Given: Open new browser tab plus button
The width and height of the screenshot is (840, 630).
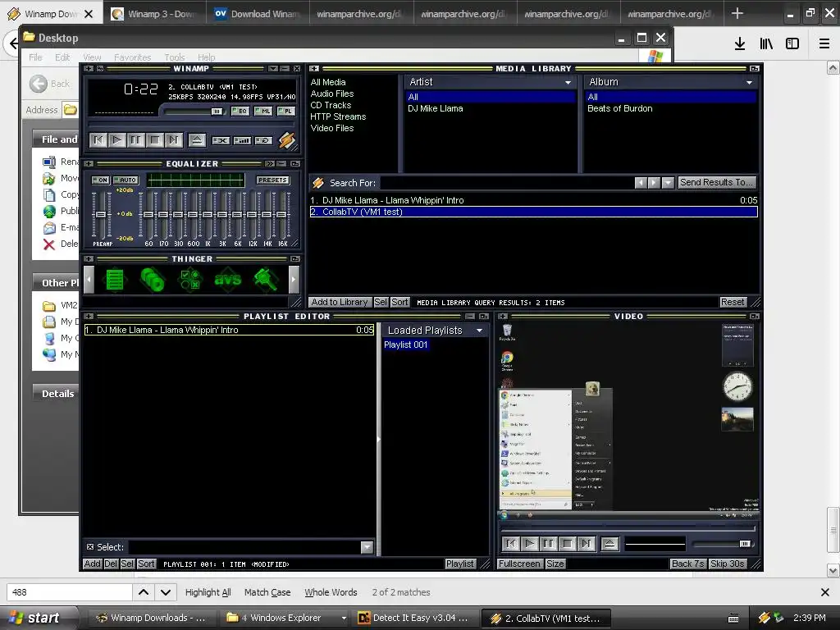Looking at the screenshot, I should (737, 13).
